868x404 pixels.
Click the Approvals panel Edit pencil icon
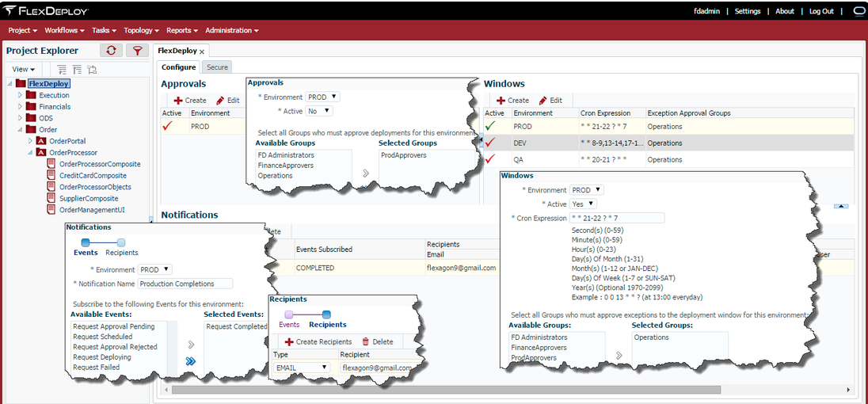(x=220, y=101)
